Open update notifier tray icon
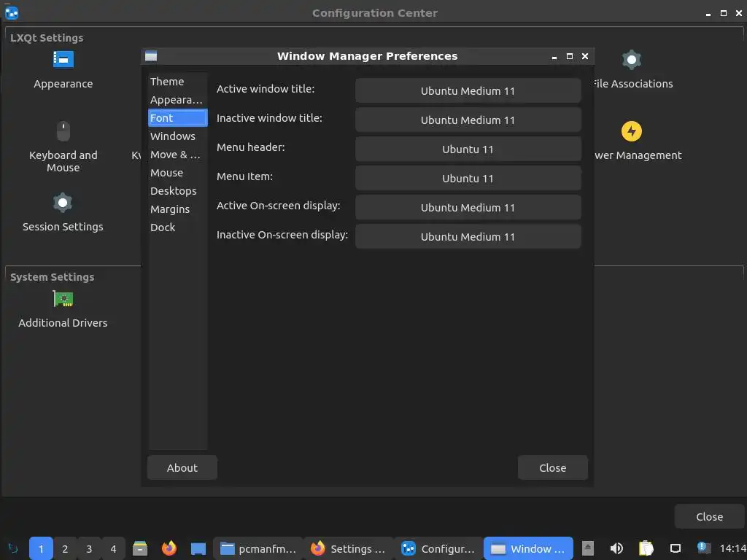This screenshot has width=747, height=560. (x=703, y=548)
